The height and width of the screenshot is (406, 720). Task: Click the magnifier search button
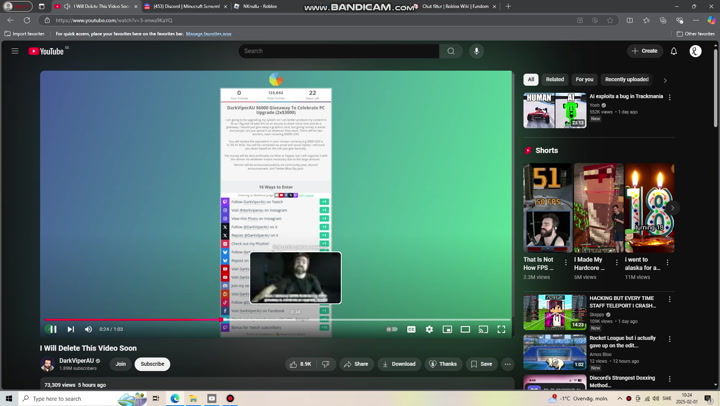click(451, 51)
